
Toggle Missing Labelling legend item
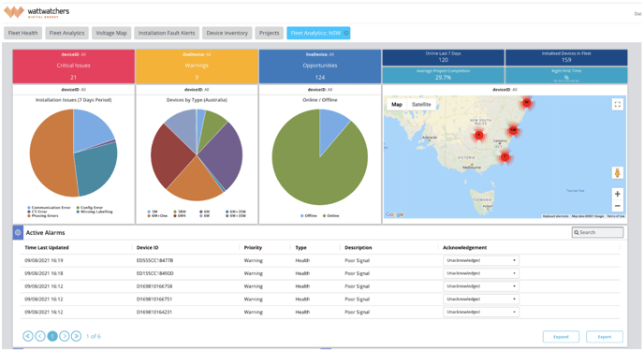(94, 212)
